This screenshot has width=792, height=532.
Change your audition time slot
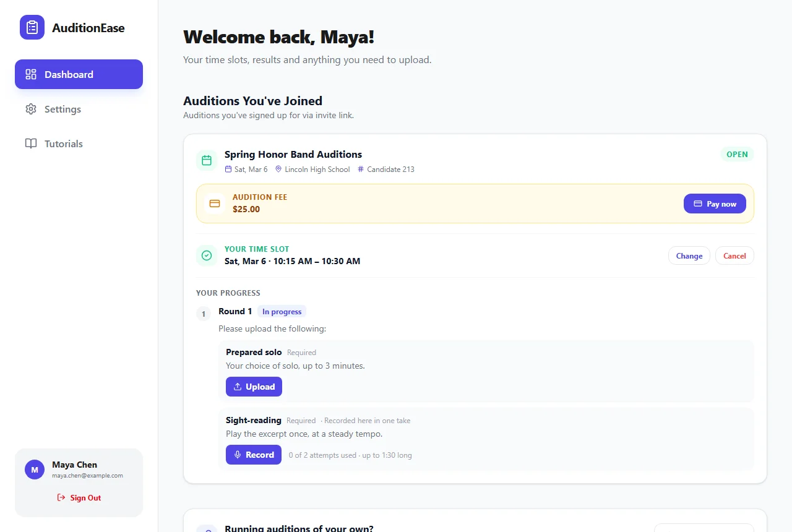coord(689,255)
